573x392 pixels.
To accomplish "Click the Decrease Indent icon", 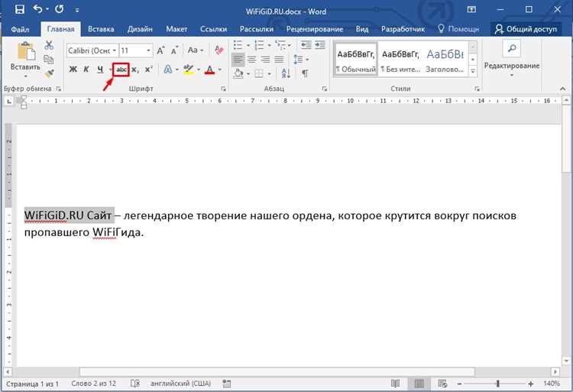I will pos(306,45).
